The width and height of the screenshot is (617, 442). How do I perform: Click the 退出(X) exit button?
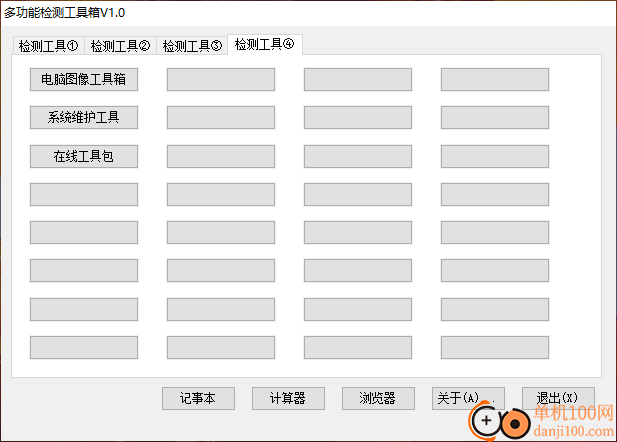558,398
